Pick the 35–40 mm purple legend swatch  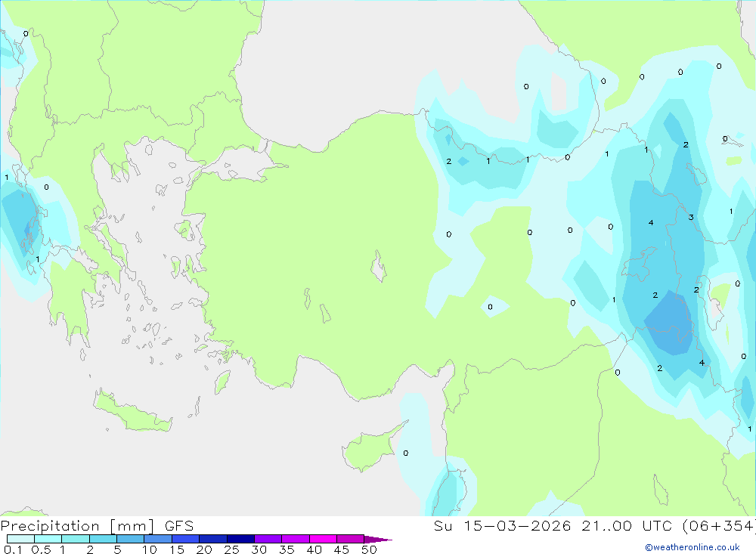click(296, 539)
